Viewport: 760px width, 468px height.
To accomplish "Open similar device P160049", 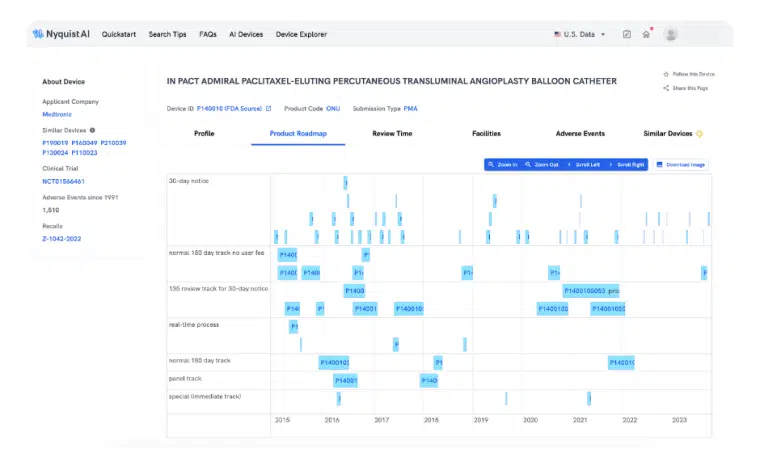I will click(84, 143).
